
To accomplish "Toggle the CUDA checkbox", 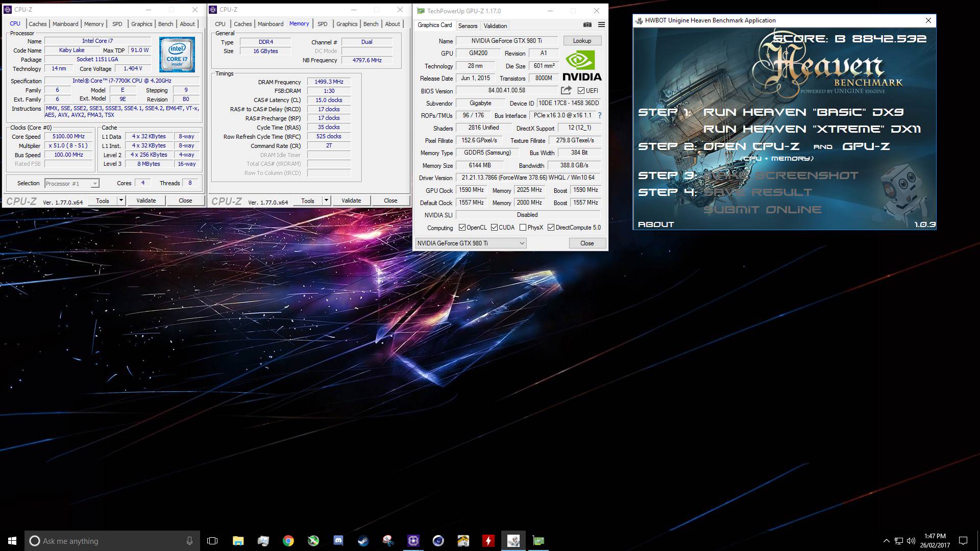I will coord(494,228).
